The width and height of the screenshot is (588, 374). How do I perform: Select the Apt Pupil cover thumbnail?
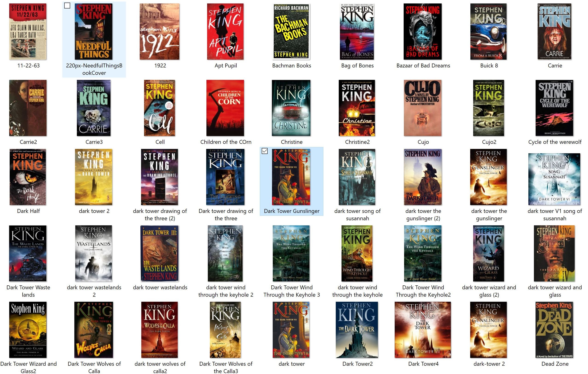225,32
